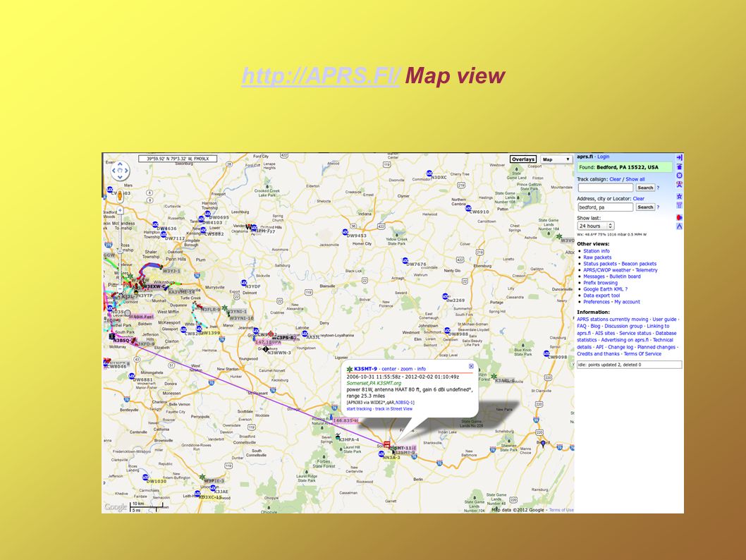Click the pan right arrow on map control
The image size is (746, 560).
pyautogui.click(x=126, y=171)
